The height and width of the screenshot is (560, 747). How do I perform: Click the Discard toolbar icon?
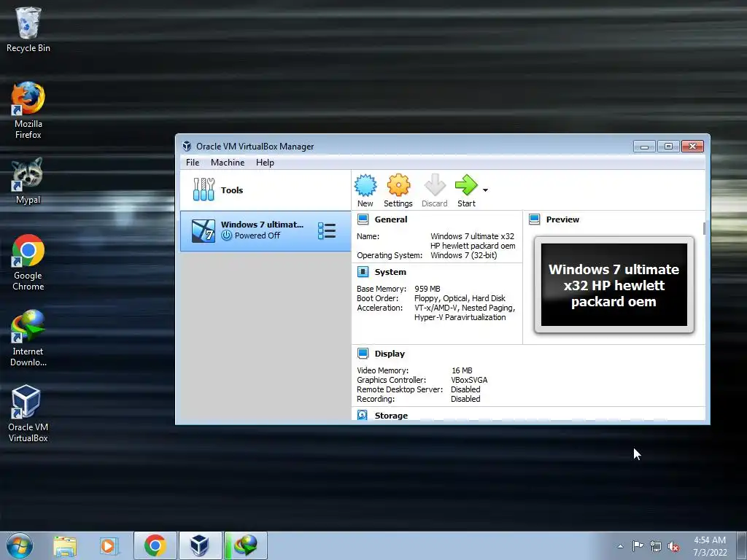[x=435, y=190]
